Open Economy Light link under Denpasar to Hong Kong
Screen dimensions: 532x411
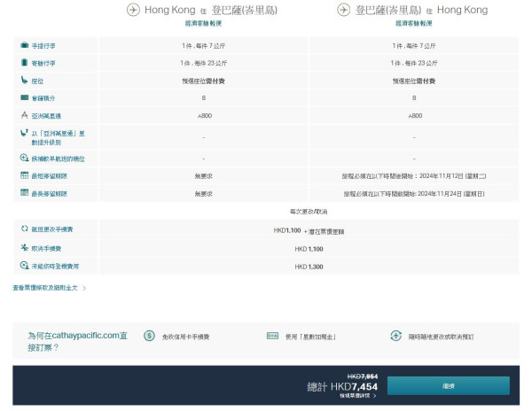(414, 23)
